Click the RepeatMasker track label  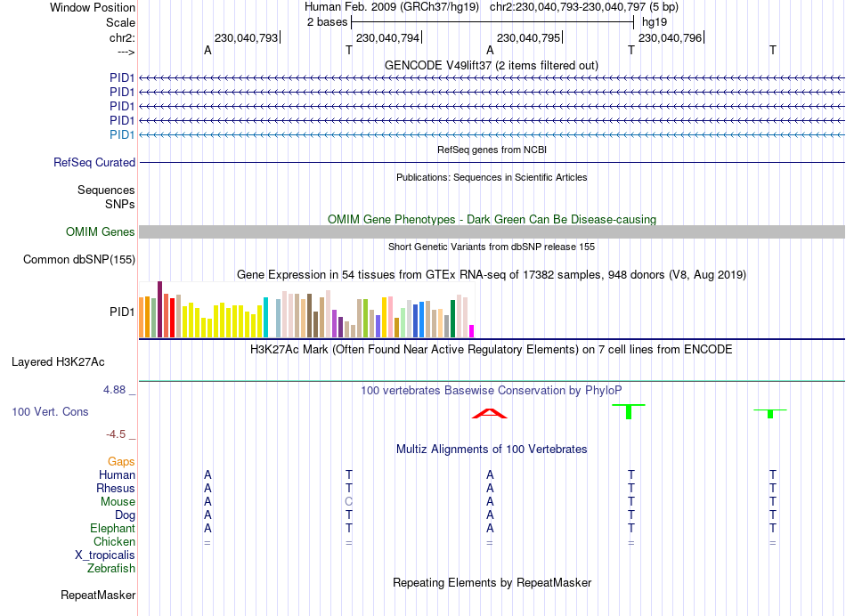(98, 595)
